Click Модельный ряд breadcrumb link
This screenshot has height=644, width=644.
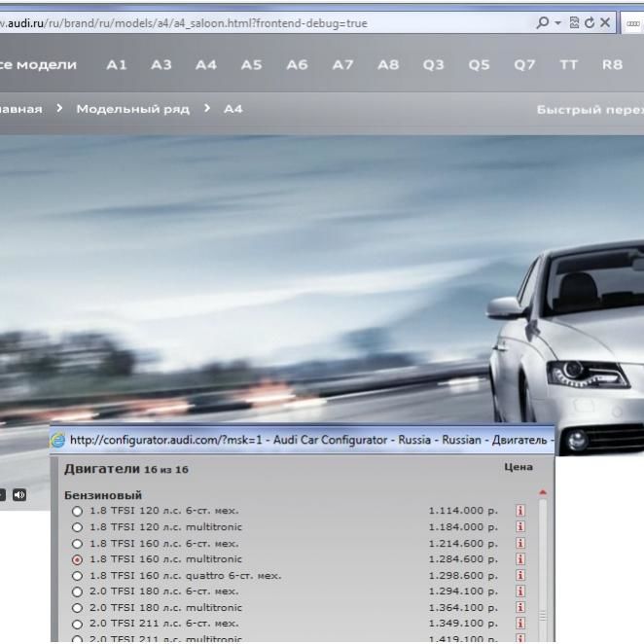[134, 108]
